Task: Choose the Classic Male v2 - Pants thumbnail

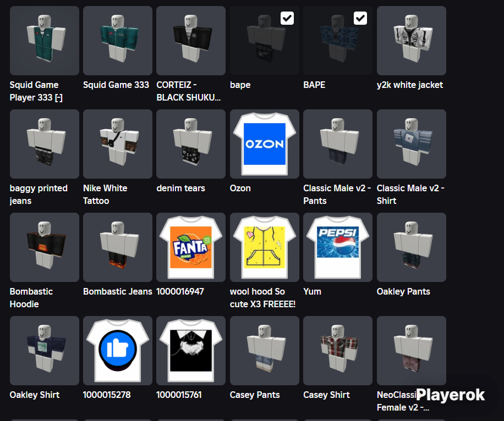Action: 338,144
